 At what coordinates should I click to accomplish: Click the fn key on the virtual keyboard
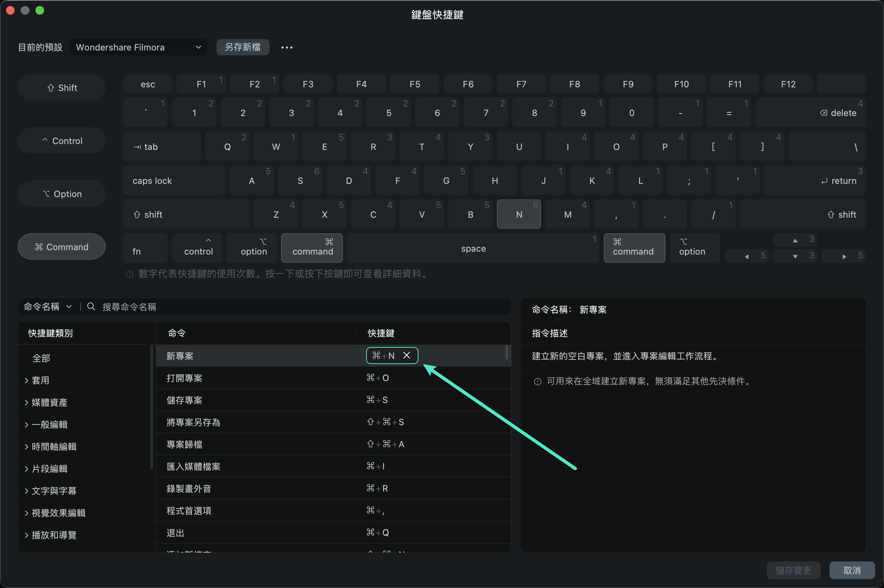(x=145, y=248)
